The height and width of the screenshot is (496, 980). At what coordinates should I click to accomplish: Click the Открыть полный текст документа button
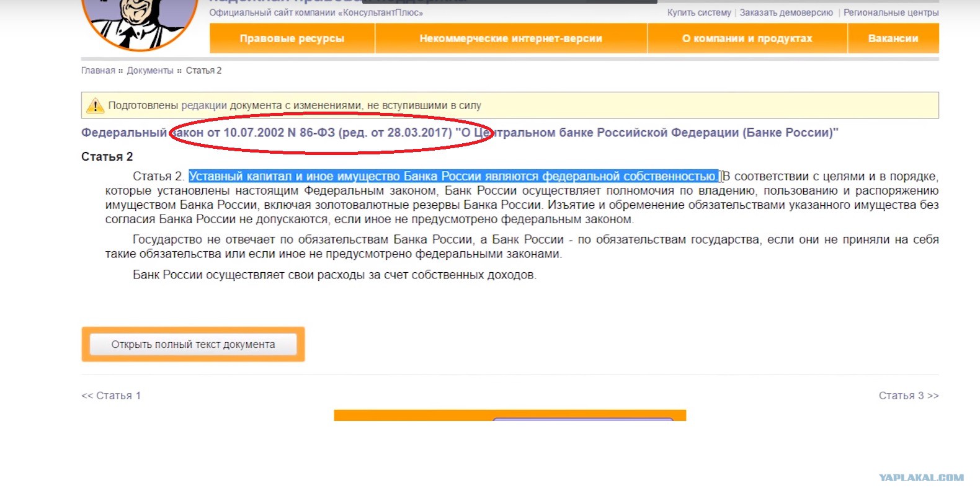193,345
